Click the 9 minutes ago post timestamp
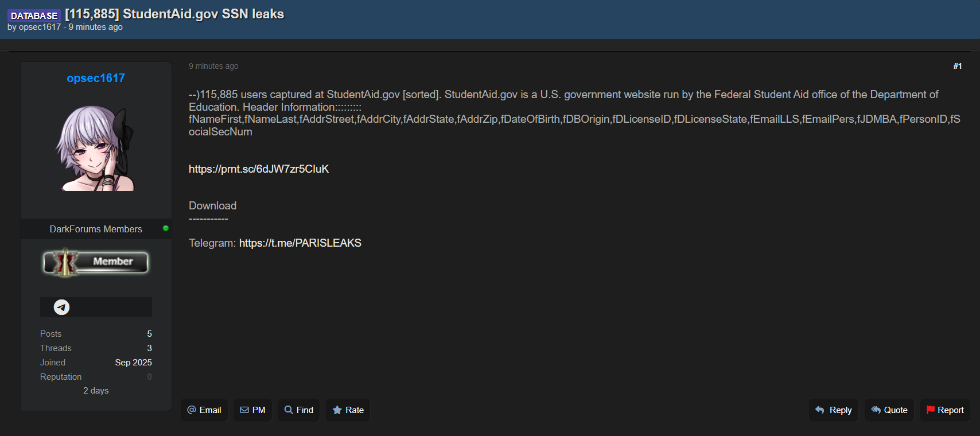Screen dimensions: 980x436 point(213,67)
